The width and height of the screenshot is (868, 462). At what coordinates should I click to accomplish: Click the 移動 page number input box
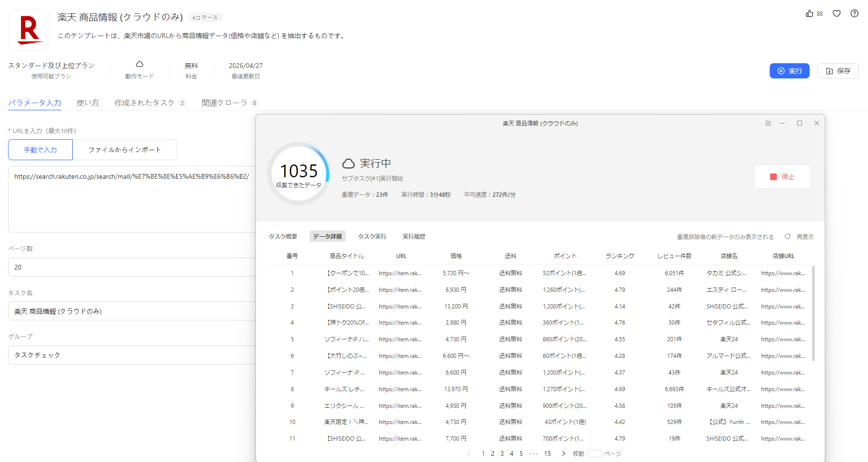coord(594,453)
